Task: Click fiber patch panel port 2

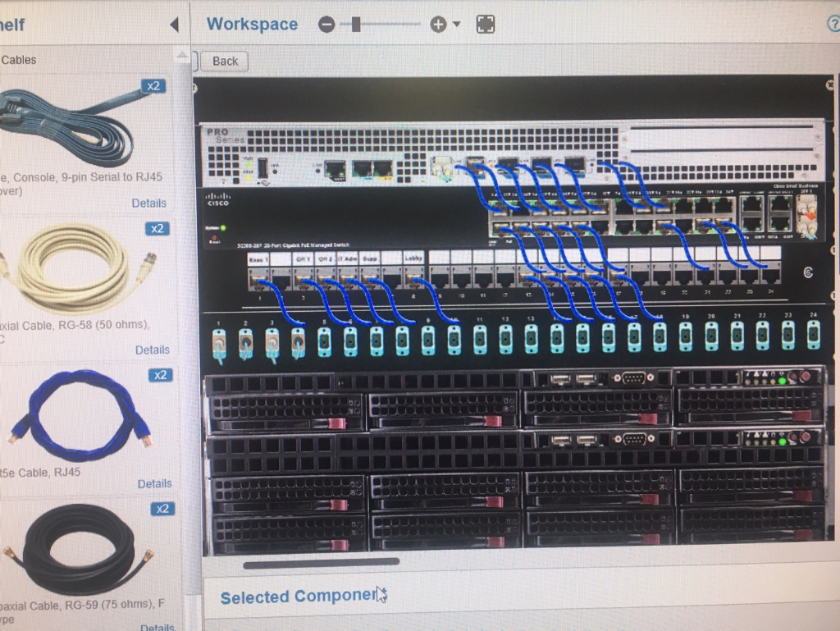Action: click(245, 342)
